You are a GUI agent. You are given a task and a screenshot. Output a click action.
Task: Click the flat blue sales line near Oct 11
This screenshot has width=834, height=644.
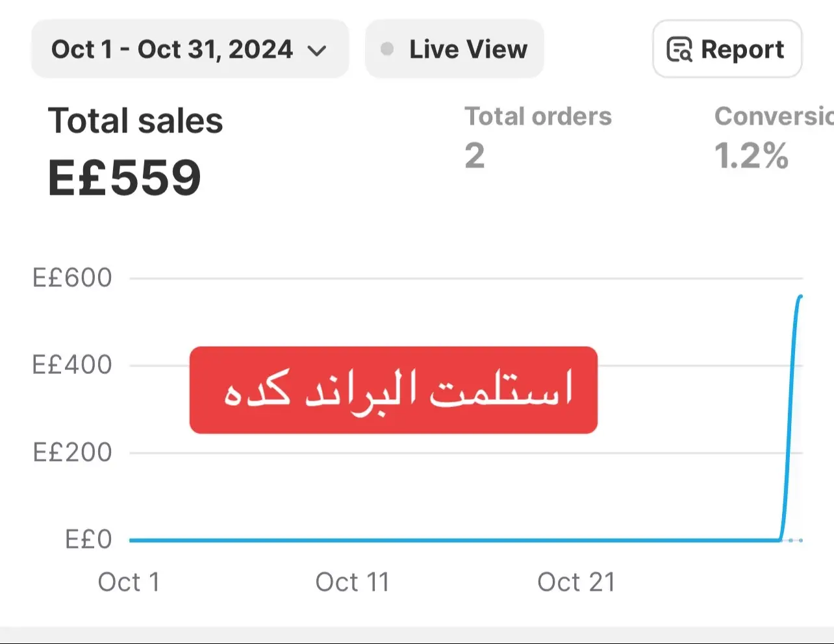click(352, 540)
